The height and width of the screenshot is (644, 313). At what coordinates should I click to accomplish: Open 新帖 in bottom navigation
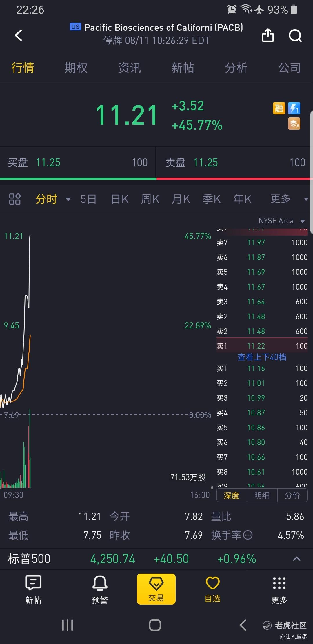pos(33,589)
